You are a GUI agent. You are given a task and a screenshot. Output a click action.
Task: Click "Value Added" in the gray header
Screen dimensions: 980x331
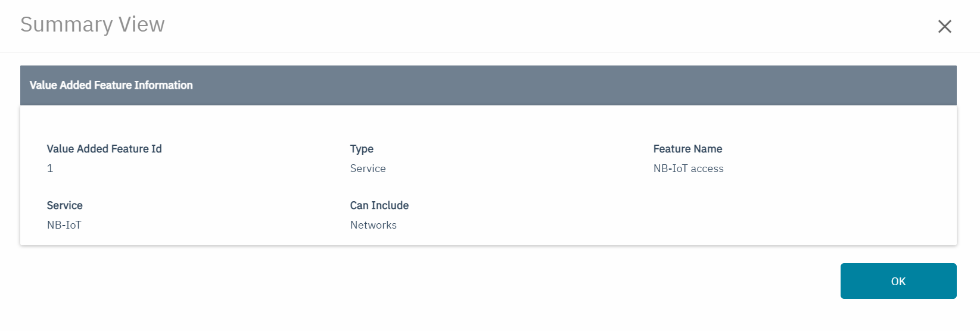(x=60, y=85)
